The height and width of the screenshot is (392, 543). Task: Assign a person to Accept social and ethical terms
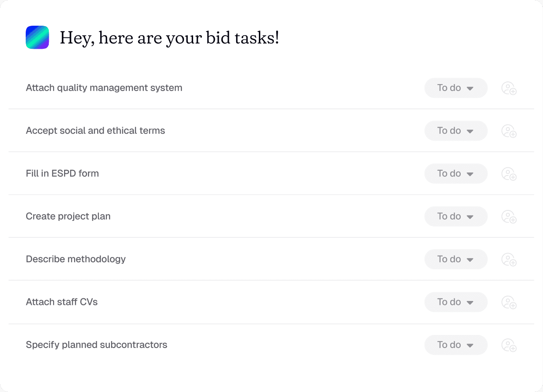(509, 131)
